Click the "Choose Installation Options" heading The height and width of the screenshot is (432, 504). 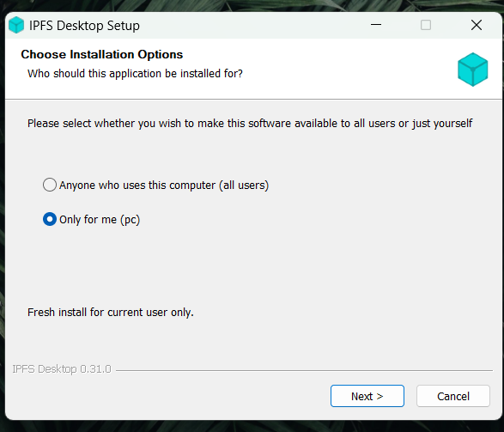[102, 54]
